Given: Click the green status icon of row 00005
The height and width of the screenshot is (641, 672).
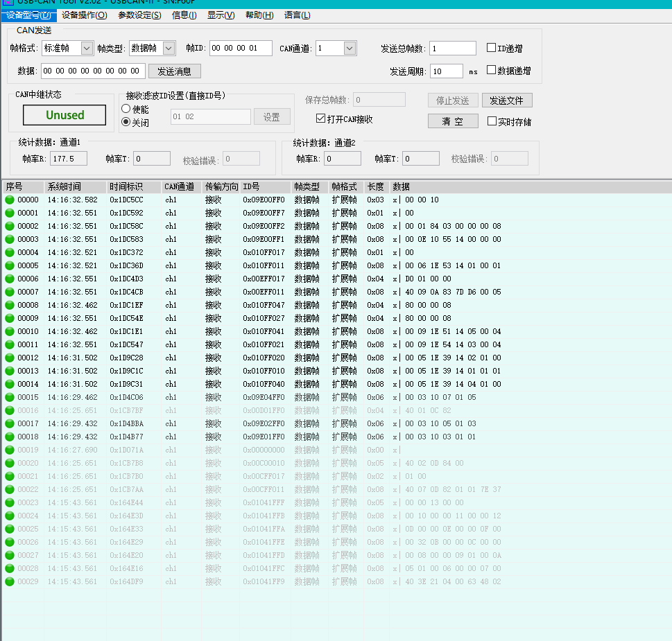Looking at the screenshot, I should coord(10,265).
